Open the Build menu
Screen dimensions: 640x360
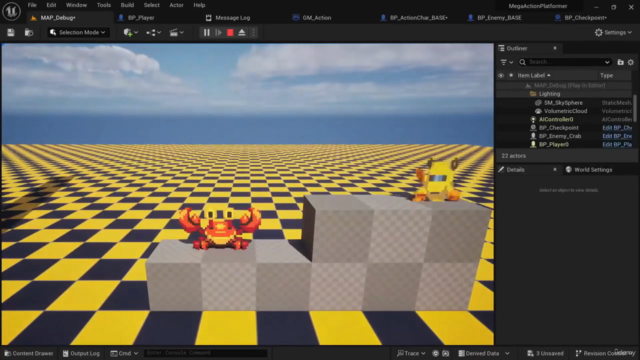coord(127,5)
